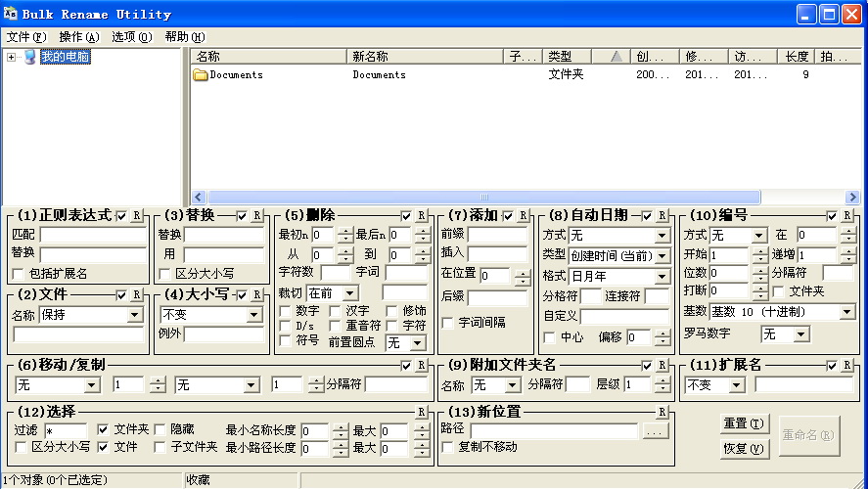This screenshot has height=489, width=868.
Task: Click the regex 匹配 input field
Action: tap(93, 235)
